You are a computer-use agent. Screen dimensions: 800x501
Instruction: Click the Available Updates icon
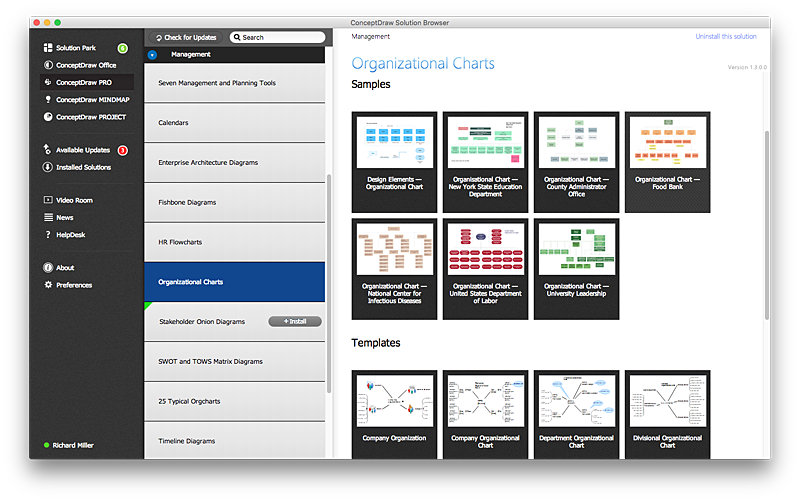click(47, 149)
